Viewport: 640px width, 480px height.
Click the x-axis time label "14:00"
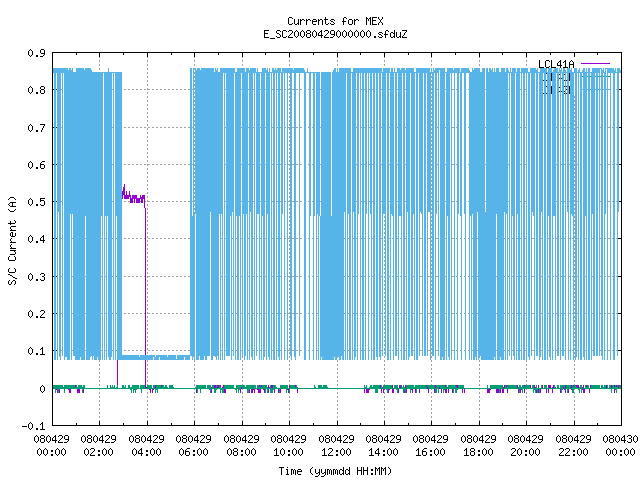tap(383, 452)
